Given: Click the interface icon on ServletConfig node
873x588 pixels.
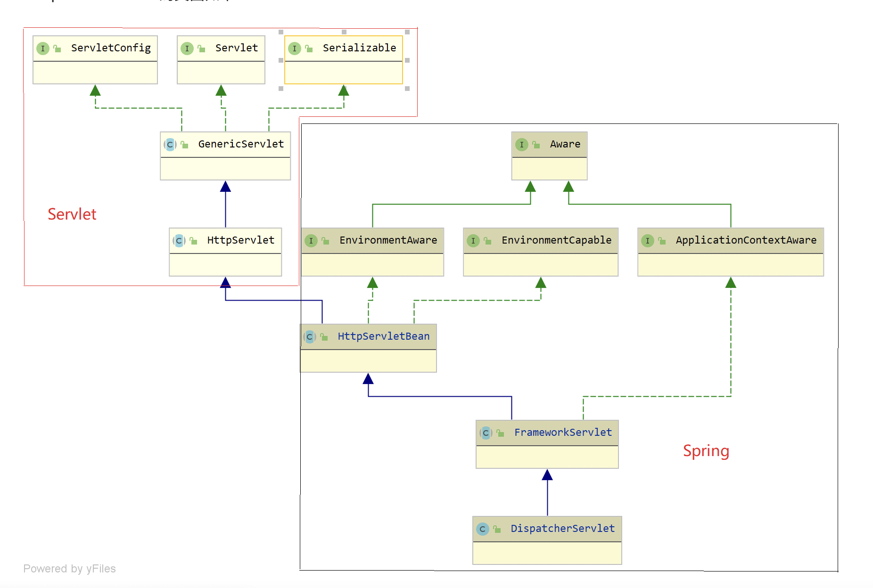Looking at the screenshot, I should (43, 49).
